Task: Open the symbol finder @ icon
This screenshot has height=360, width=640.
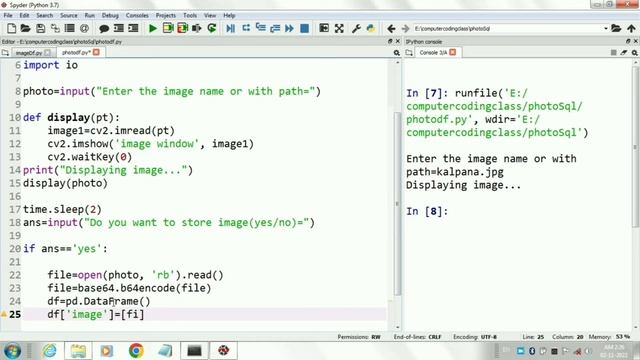Action: click(84, 28)
